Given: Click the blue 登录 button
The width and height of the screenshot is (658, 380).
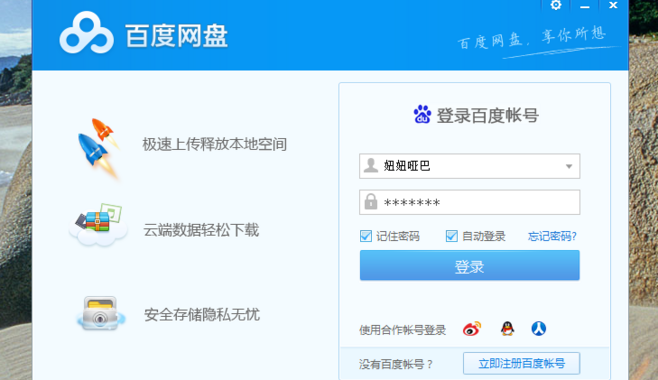Looking at the screenshot, I should (470, 265).
